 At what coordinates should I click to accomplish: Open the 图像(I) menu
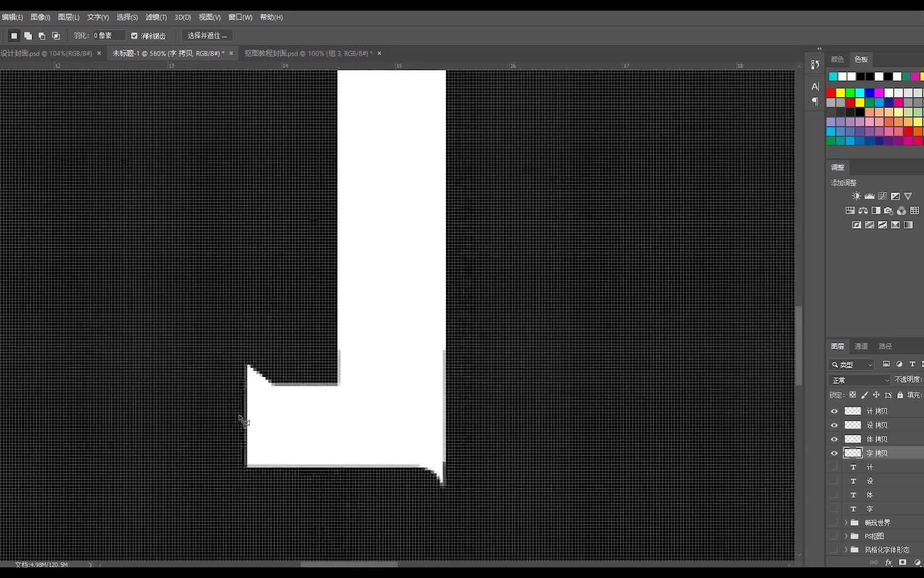click(40, 17)
